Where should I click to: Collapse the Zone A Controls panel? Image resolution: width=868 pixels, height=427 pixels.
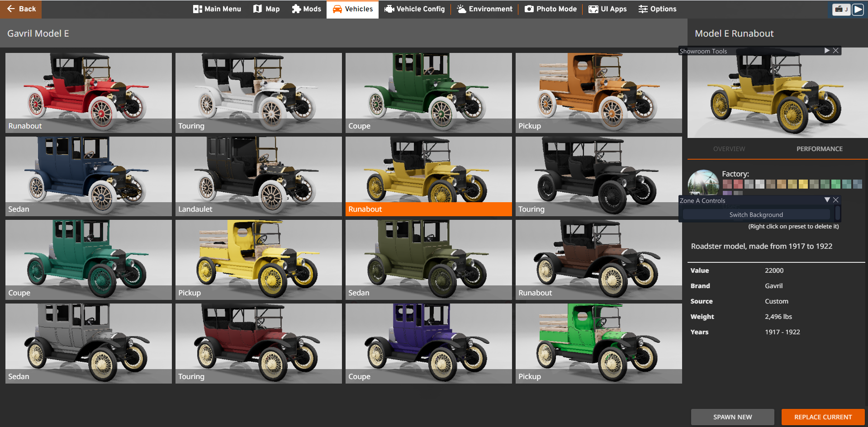827,200
